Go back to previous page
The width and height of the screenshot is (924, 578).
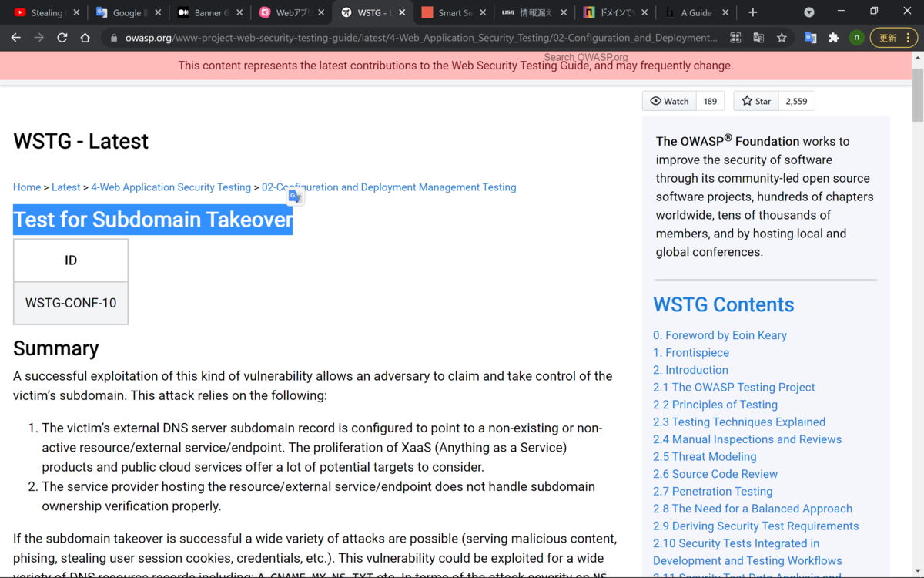tap(16, 38)
